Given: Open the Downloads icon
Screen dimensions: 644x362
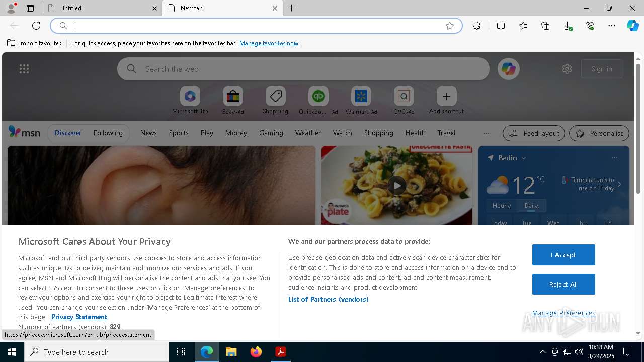Looking at the screenshot, I should 568,26.
